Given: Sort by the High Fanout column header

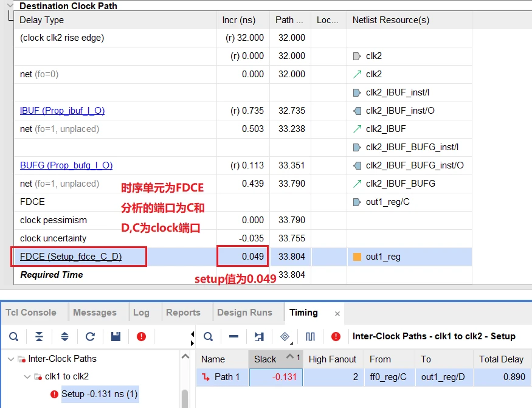Looking at the screenshot, I should click(x=333, y=359).
